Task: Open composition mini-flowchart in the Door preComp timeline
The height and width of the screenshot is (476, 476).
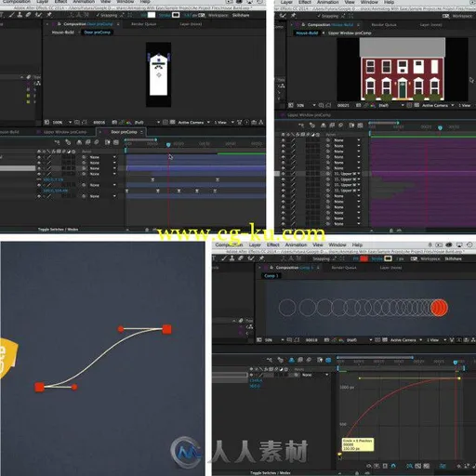Action: point(57,142)
